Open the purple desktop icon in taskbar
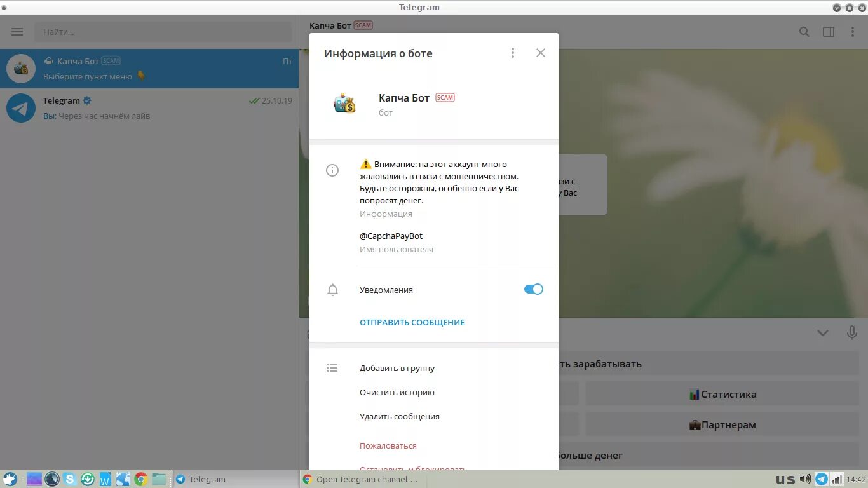 point(34,479)
